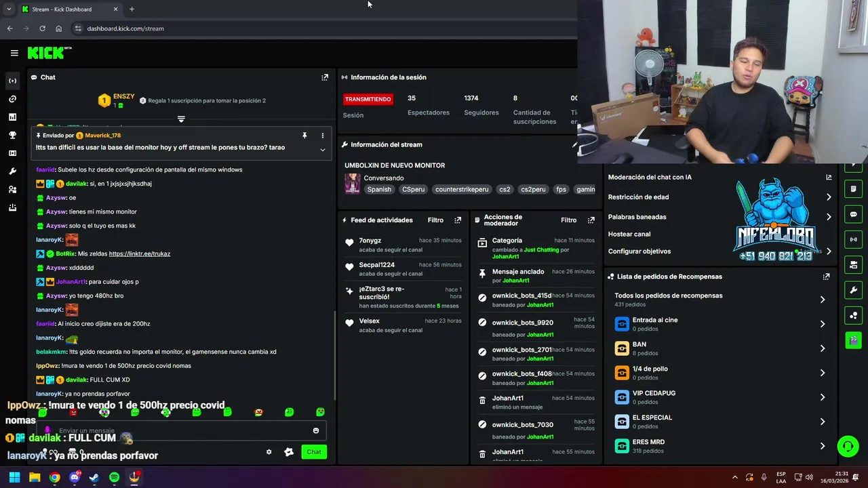The image size is (868, 488).
Task: Open chat settings gear icon
Action: click(x=269, y=452)
